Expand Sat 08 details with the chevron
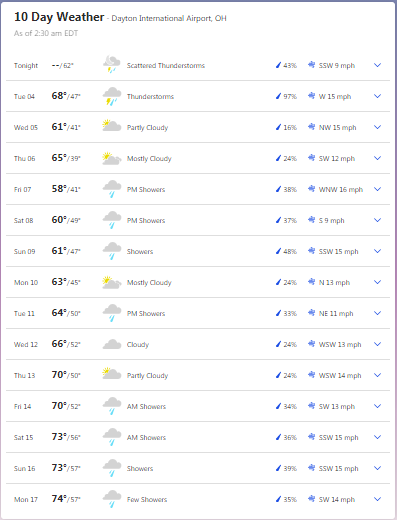The height and width of the screenshot is (520, 397). click(377, 220)
